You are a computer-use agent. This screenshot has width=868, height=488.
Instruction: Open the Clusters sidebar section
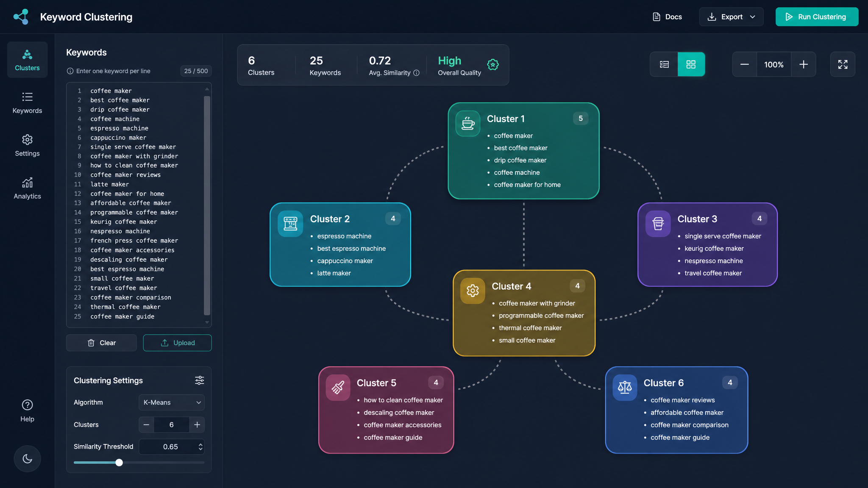click(x=27, y=60)
